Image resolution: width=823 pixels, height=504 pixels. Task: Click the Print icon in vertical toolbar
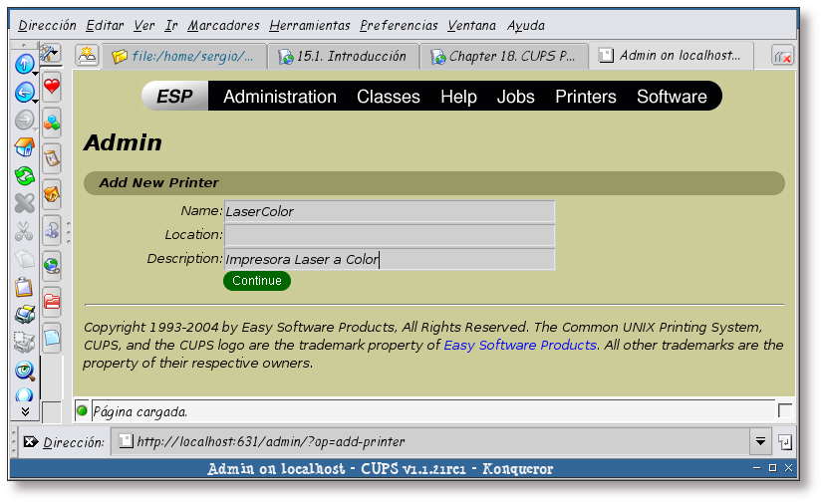24,315
